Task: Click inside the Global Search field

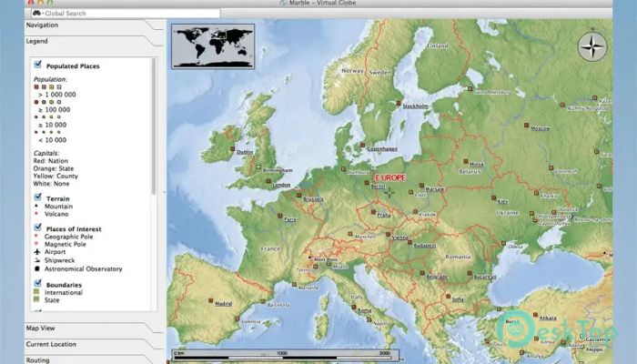Action: [x=126, y=14]
